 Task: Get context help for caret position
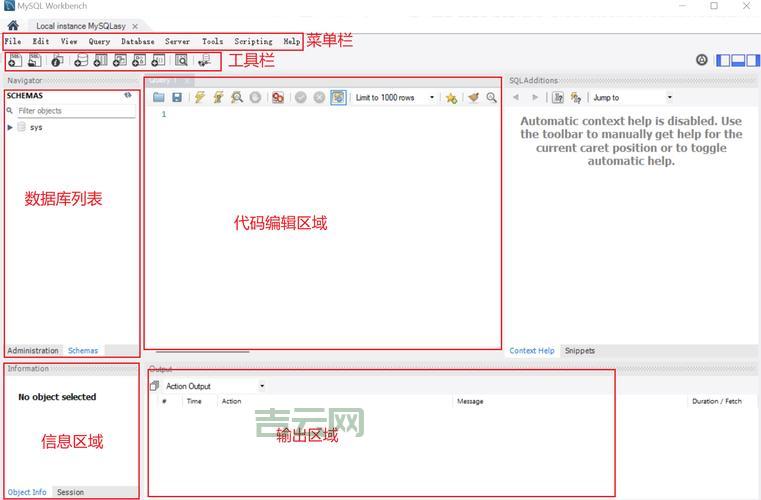click(x=558, y=98)
